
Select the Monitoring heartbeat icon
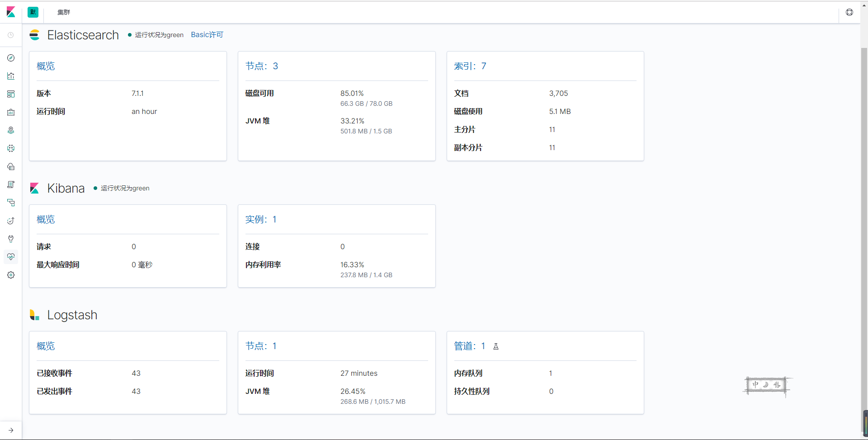tap(11, 257)
